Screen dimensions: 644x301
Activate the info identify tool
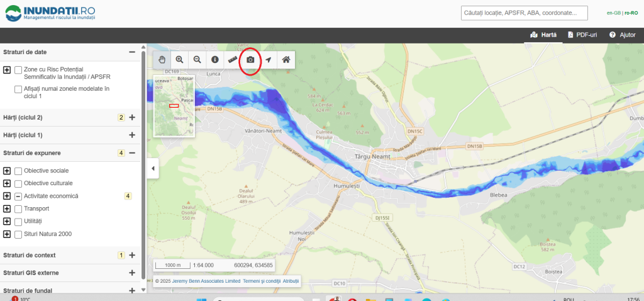point(215,60)
